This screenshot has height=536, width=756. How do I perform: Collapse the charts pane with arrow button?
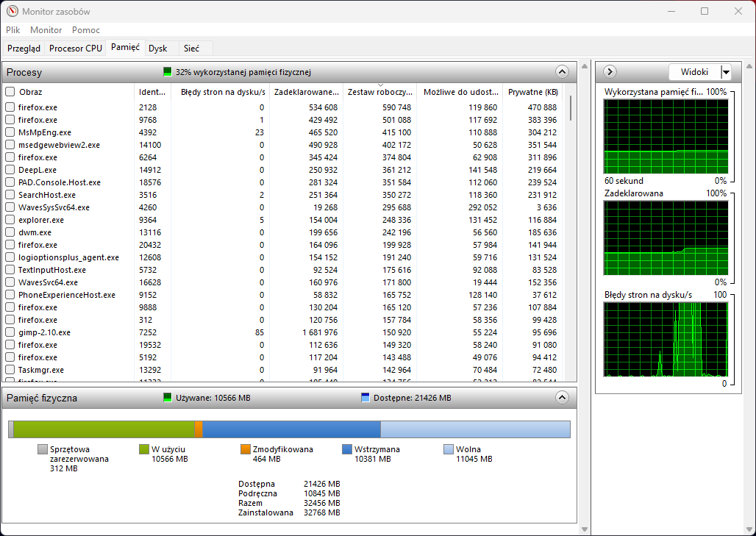[x=610, y=72]
